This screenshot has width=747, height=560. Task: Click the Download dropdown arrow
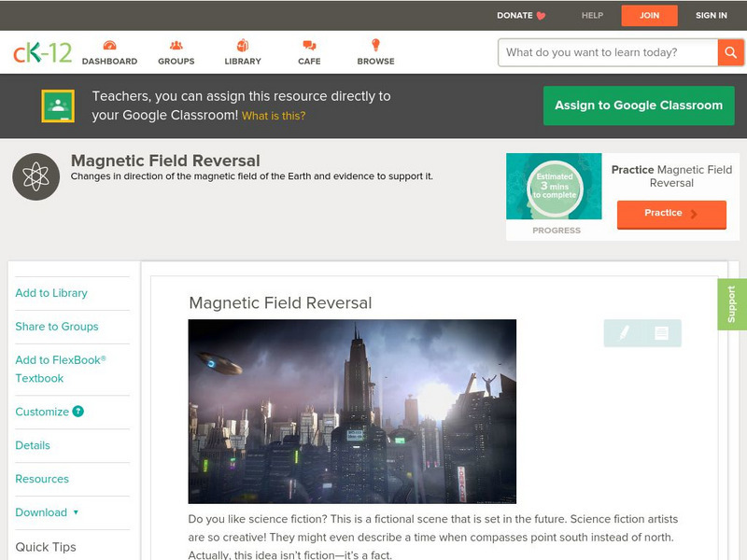click(76, 512)
